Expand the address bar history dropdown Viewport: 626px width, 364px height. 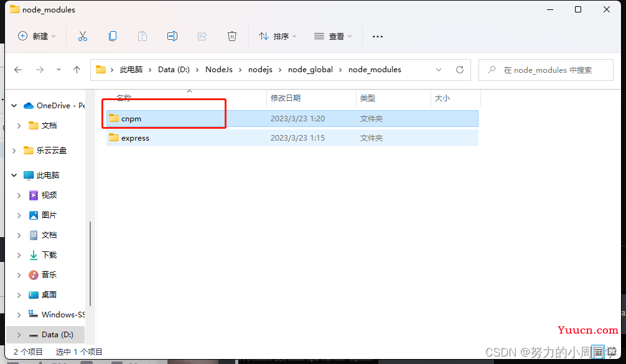click(439, 70)
